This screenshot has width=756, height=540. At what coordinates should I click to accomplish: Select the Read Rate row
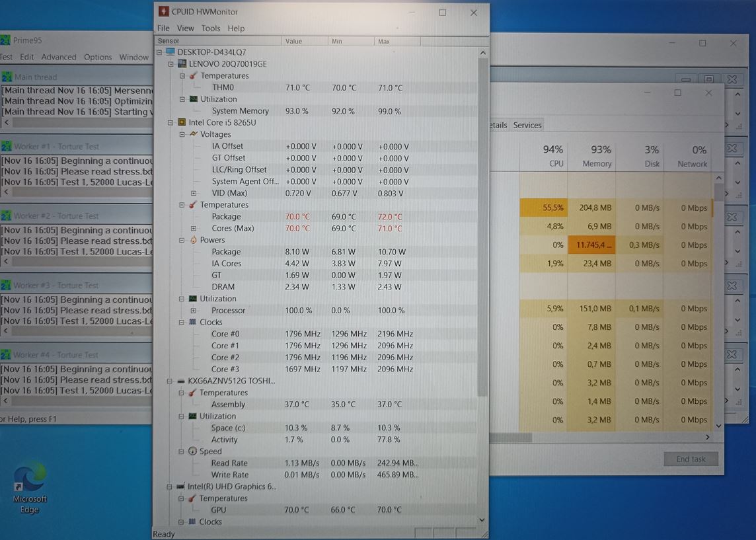point(316,463)
